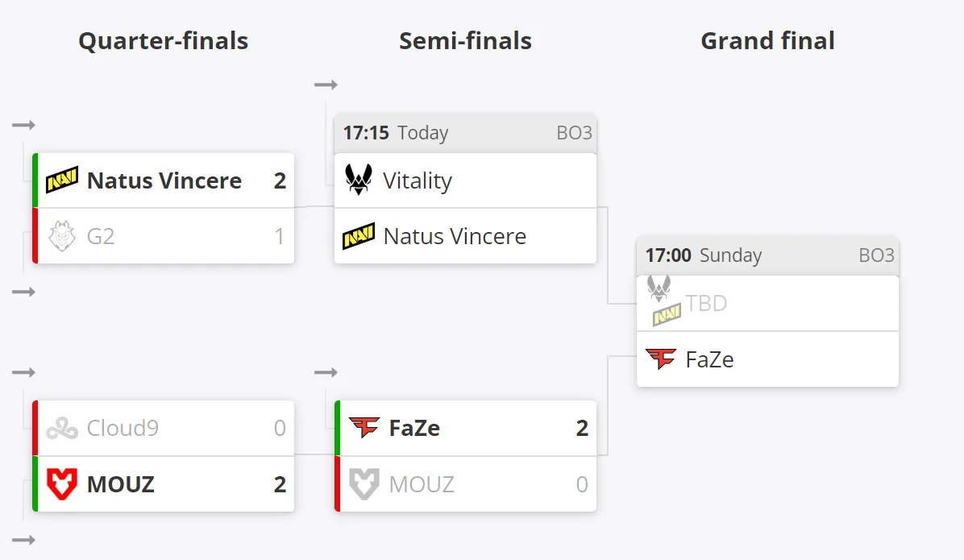Click the arrow above the FaZe semi-final

tap(326, 372)
